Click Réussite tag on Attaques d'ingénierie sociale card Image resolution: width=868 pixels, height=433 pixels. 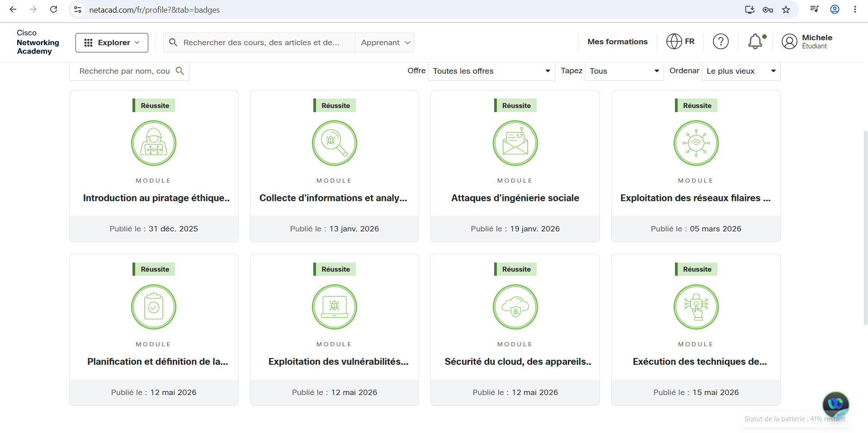(x=515, y=105)
